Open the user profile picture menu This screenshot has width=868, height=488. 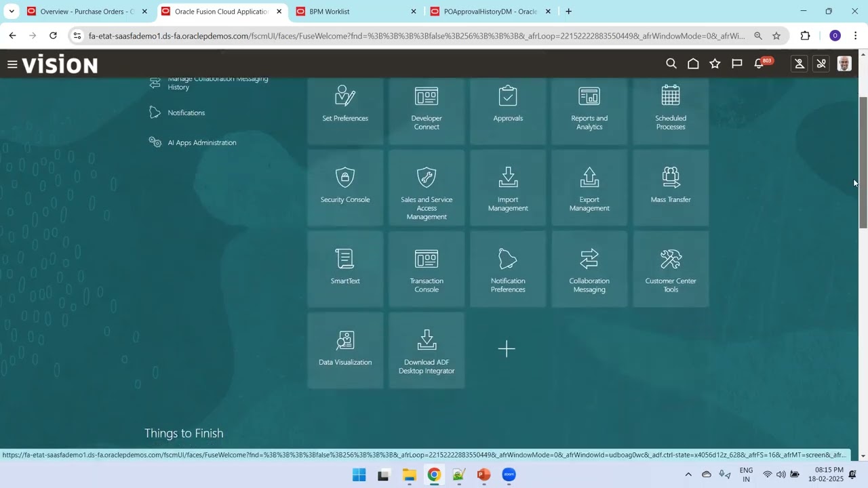(844, 64)
